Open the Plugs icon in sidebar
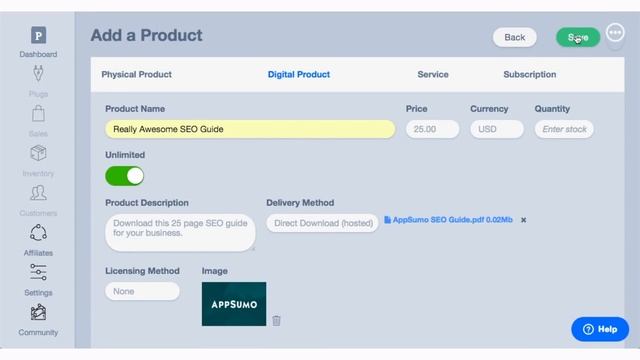640x360 pixels. 38,73
